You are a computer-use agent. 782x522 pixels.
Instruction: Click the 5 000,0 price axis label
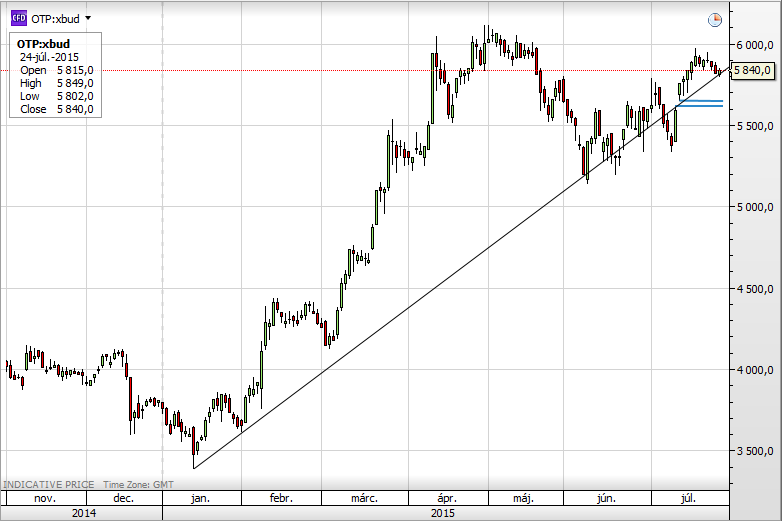coord(755,207)
